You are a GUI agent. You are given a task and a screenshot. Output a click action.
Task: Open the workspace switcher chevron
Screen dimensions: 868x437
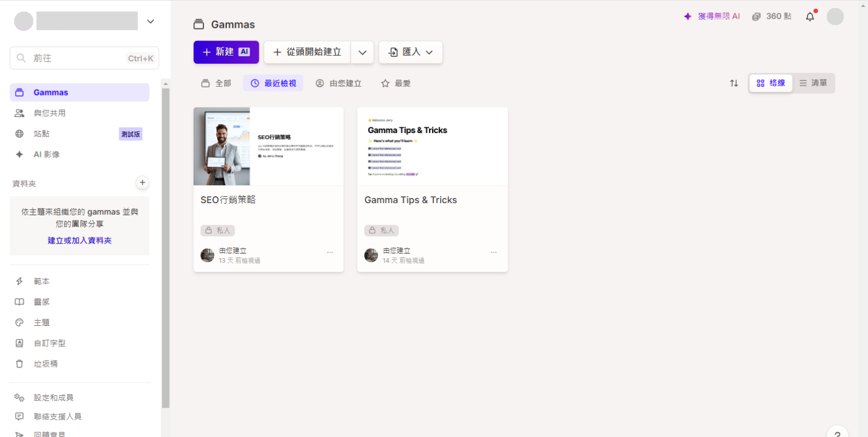click(x=151, y=21)
